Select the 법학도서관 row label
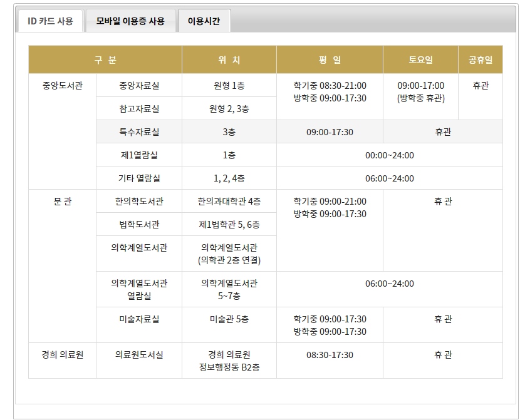This screenshot has height=420, width=520. (139, 225)
